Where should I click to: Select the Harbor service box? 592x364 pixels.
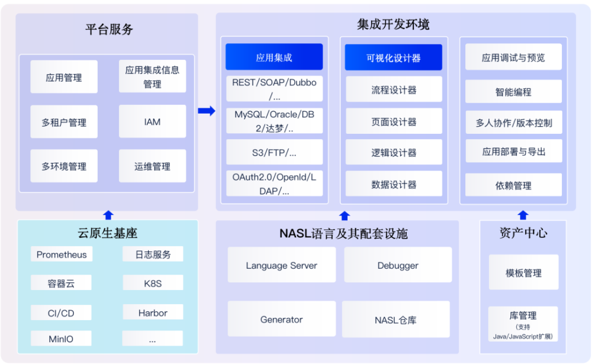click(x=153, y=312)
